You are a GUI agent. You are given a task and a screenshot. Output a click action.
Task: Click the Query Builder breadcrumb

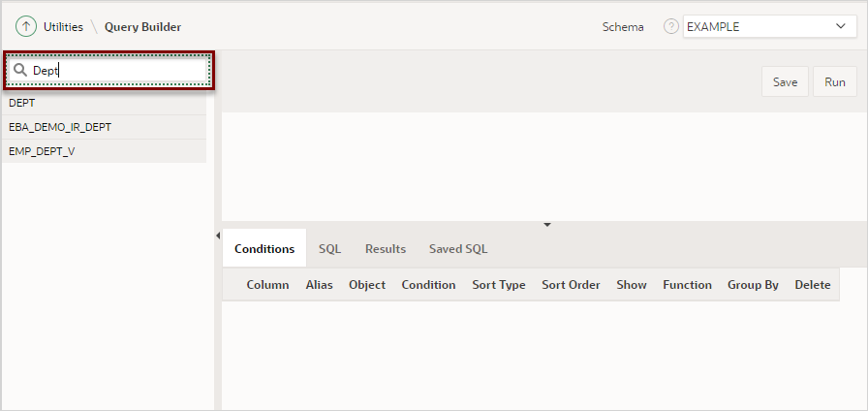click(x=142, y=26)
